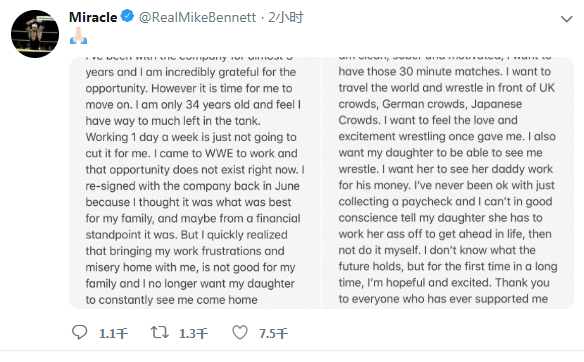Click the folded hands emoji
Screen dimensions: 584x362
click(x=78, y=36)
